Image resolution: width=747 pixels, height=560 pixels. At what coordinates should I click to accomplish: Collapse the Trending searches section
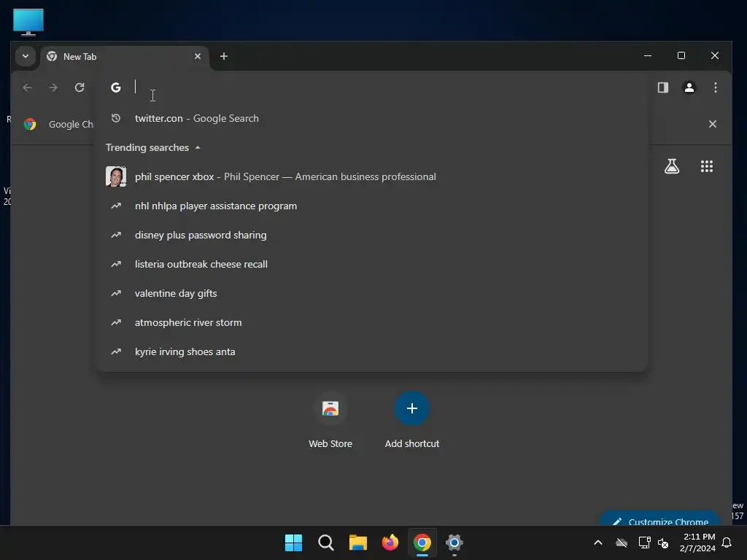tap(153, 147)
